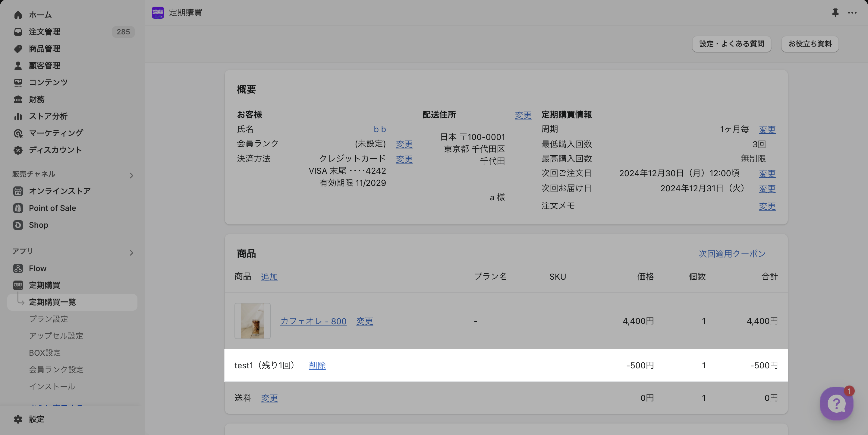Open the three-dot more menu in the header
Screen dimensions: 868x435
[852, 13]
